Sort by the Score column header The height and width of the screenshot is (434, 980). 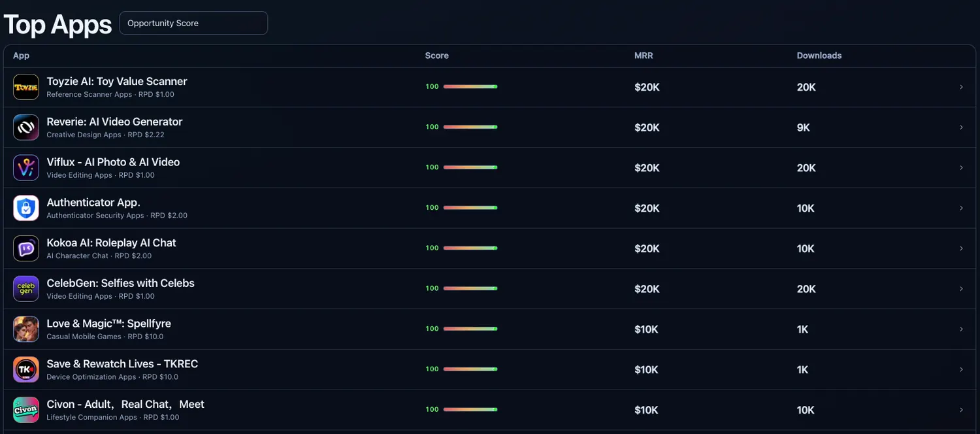pos(436,56)
